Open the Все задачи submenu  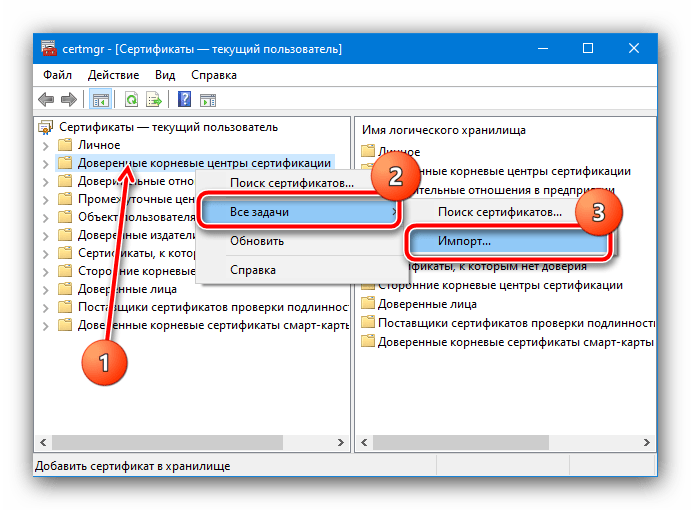pyautogui.click(x=299, y=212)
